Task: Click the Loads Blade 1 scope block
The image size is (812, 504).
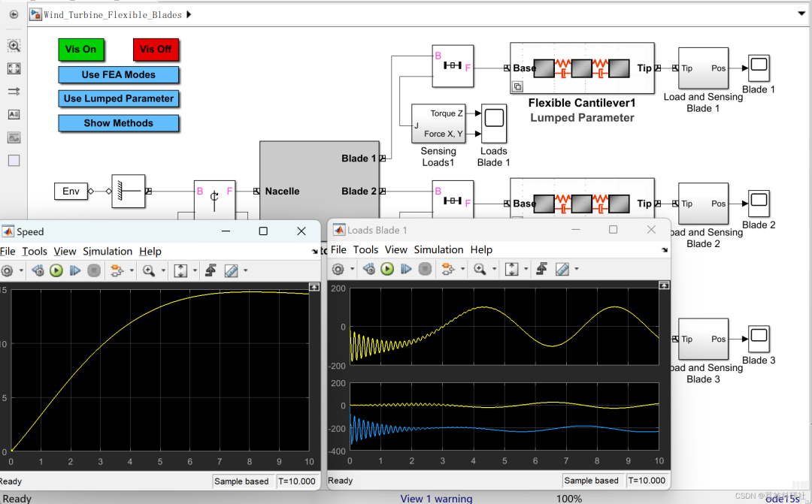Action: click(x=493, y=123)
